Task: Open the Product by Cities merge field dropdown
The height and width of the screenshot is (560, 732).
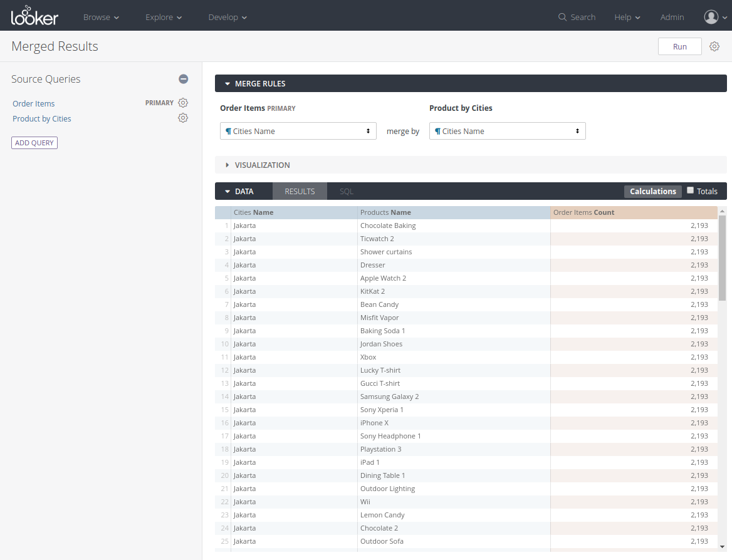Action: (x=507, y=131)
